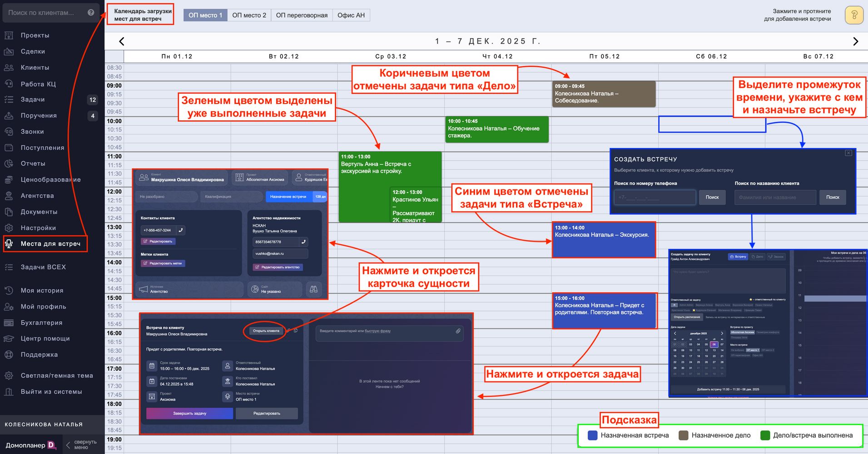Open the Поддержка section
Image resolution: width=868 pixels, height=454 pixels.
[39, 355]
